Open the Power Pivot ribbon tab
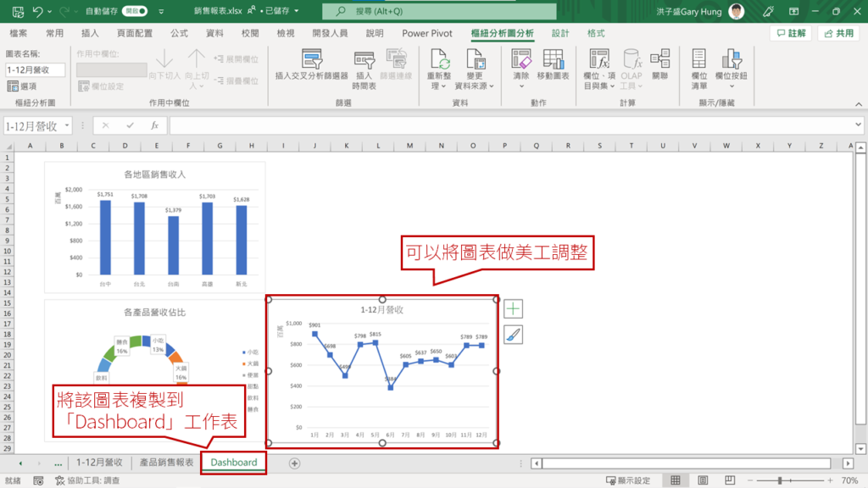Screen dimensions: 868x488 point(427,33)
